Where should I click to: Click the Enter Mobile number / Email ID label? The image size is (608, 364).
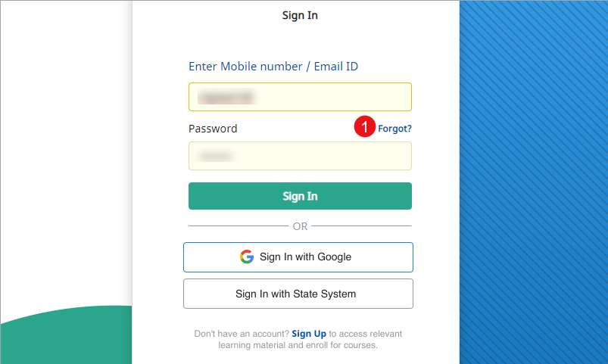coord(273,67)
